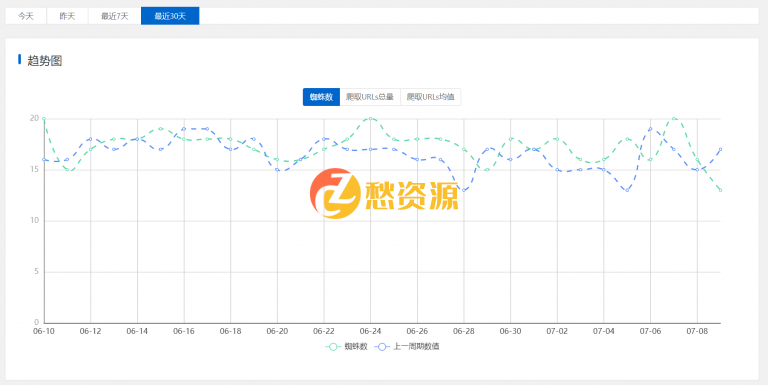Viewport: 768px width, 385px height.
Task: Click green data point on 06-20 gridline
Action: (277, 160)
